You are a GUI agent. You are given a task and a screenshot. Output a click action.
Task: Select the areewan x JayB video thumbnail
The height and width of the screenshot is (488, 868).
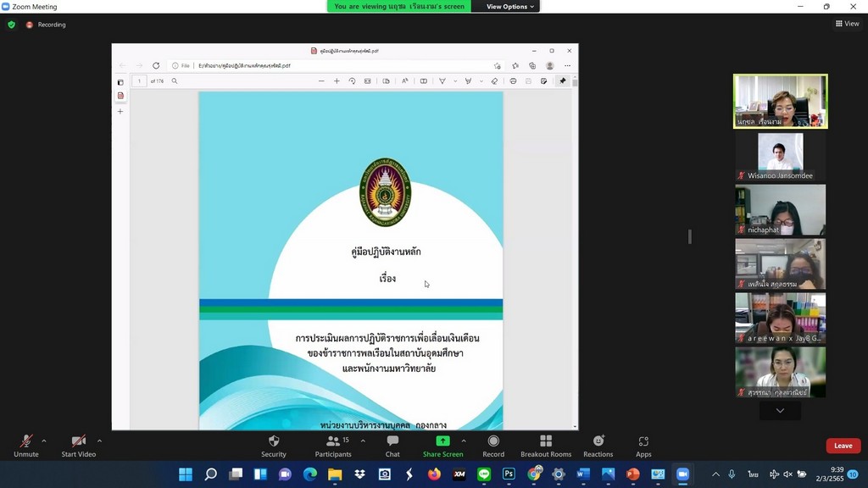(x=780, y=319)
